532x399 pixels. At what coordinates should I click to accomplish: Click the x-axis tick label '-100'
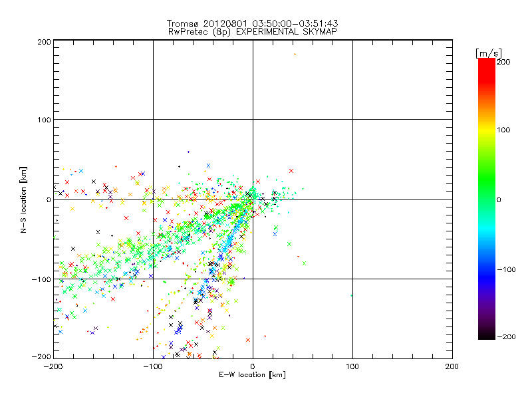tap(153, 366)
